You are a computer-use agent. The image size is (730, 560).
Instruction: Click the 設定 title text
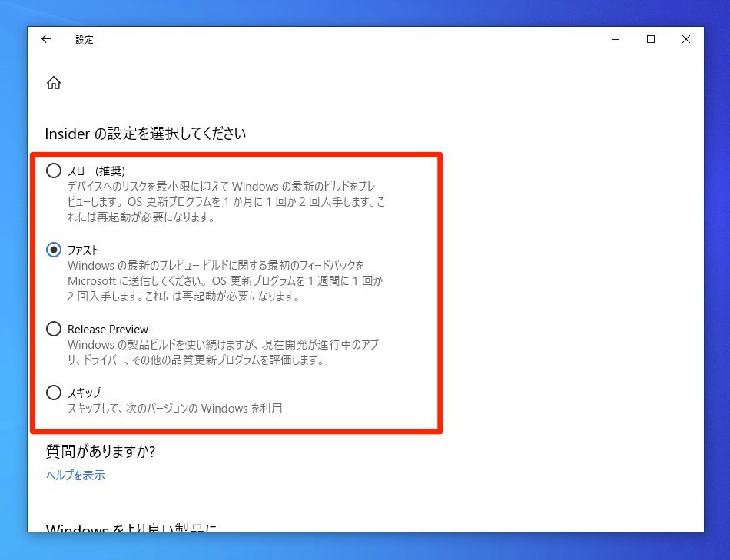coord(85,40)
